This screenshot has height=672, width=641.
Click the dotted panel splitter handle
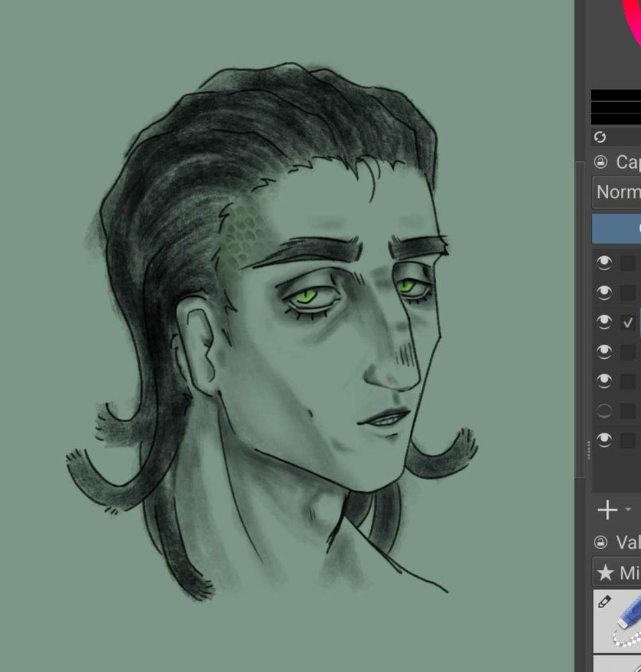[589, 450]
